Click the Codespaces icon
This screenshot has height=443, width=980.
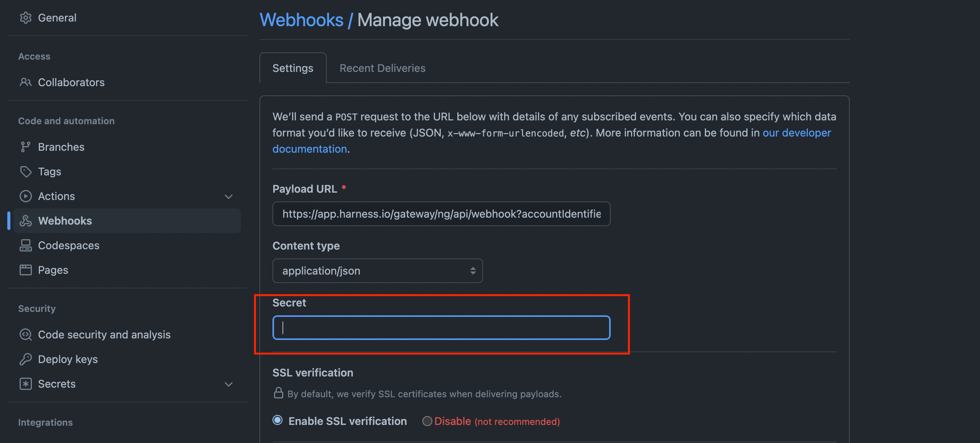[25, 245]
